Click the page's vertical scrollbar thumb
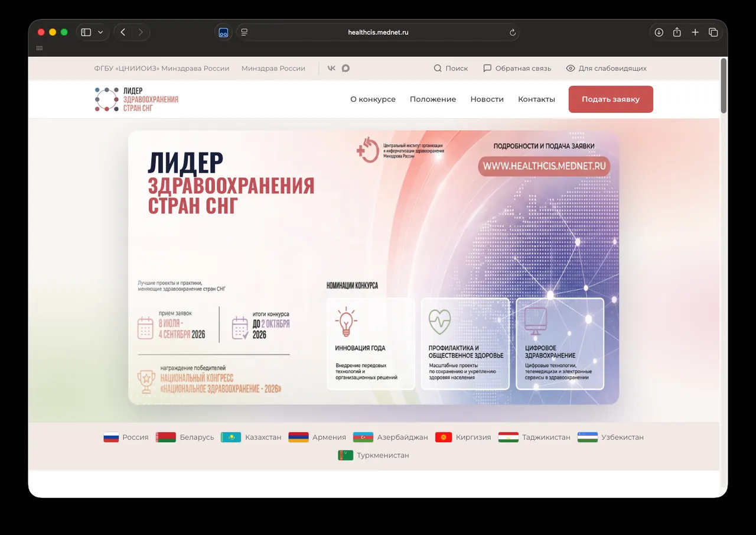Viewport: 756px width, 535px height. pos(724,86)
